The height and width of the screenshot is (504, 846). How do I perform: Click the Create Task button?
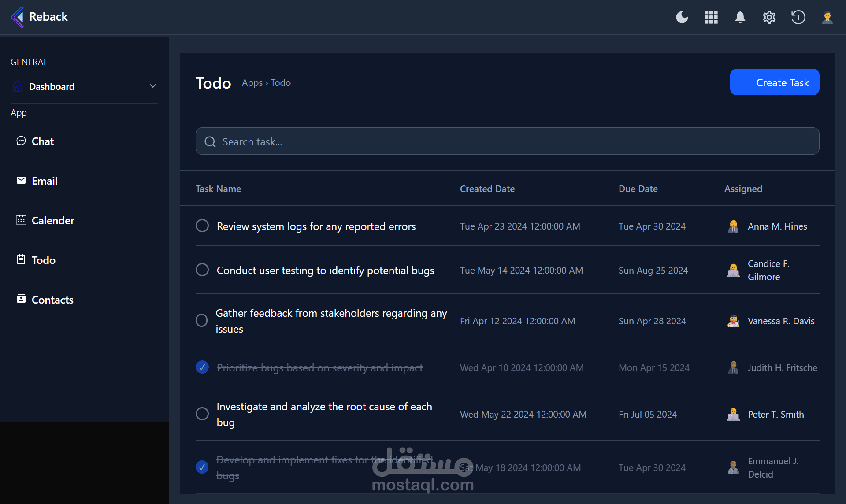[774, 82]
